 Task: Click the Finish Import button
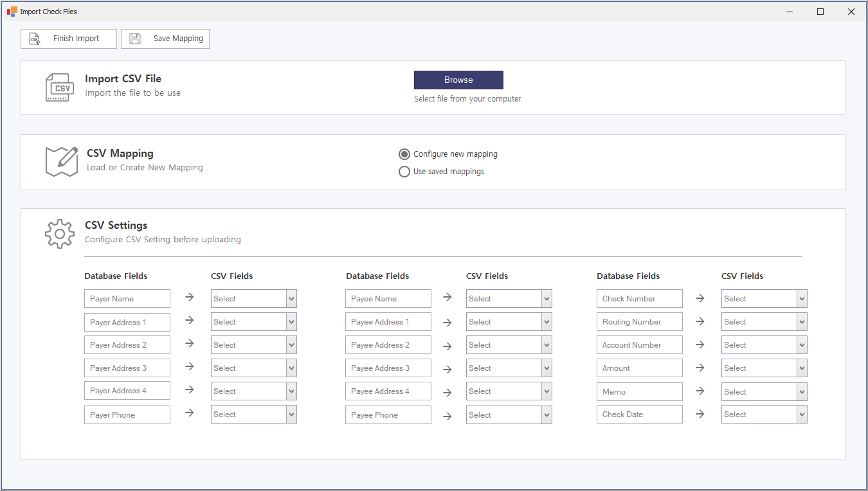point(69,39)
